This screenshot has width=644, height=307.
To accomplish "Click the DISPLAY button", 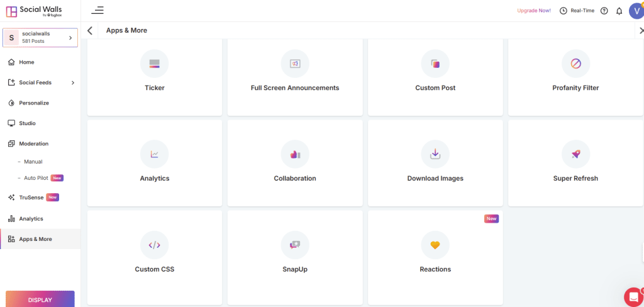I will 40,299.
